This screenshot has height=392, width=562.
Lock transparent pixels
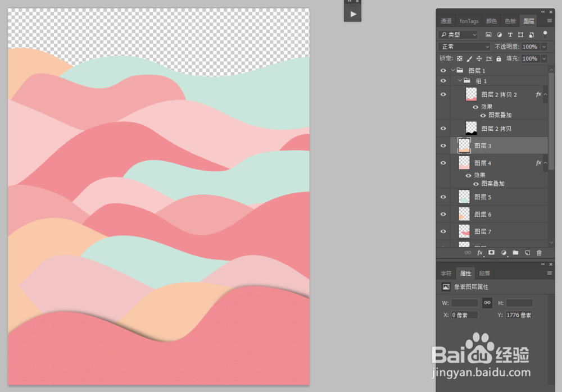click(x=460, y=58)
